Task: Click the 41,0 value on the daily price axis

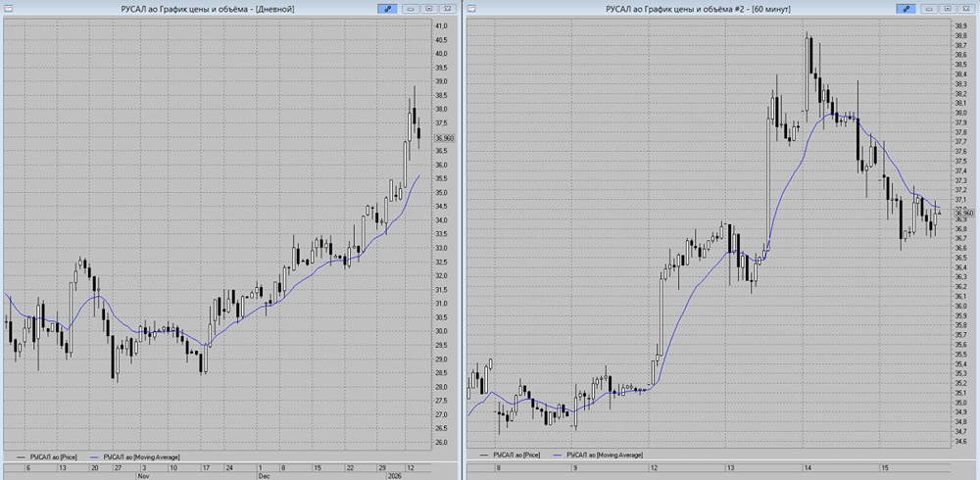Action: click(441, 25)
